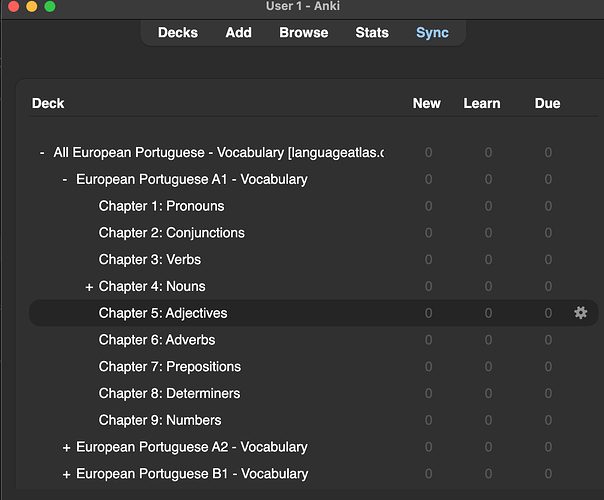
Task: Select European Portuguese A1 - Vocabulary deck name
Action: (192, 180)
